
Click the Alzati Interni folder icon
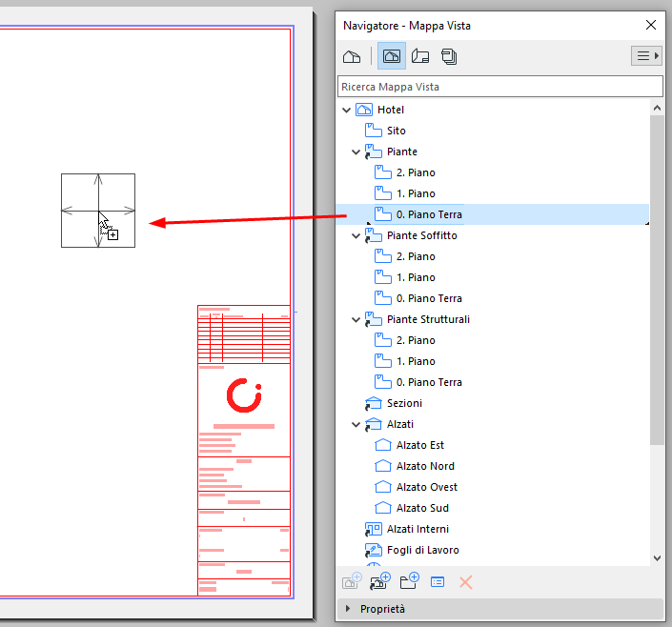coord(374,530)
